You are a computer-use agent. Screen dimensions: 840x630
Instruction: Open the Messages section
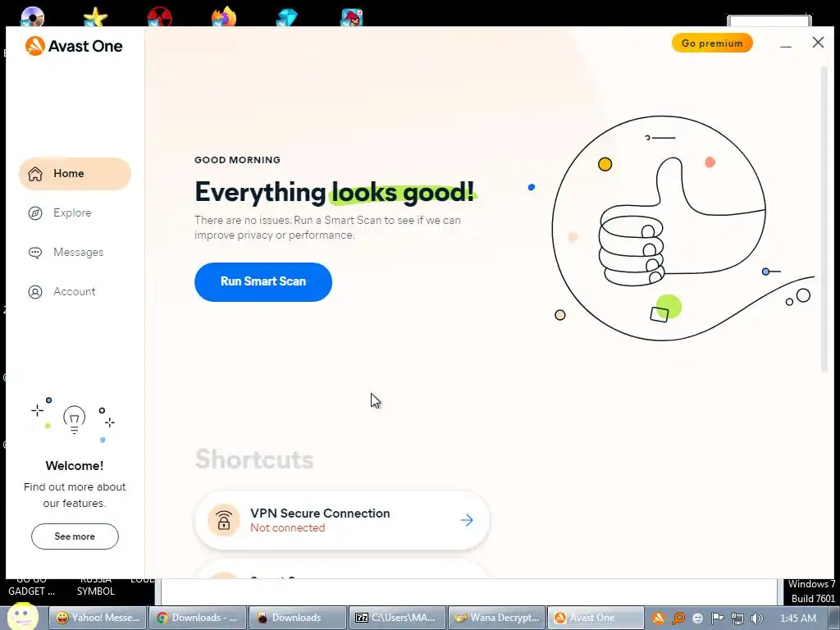(66, 253)
